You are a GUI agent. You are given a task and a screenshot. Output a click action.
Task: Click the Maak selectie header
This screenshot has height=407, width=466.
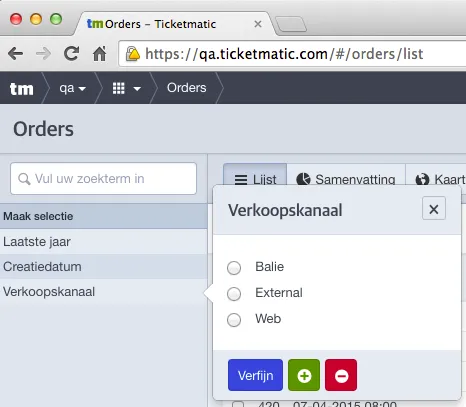[103, 216]
